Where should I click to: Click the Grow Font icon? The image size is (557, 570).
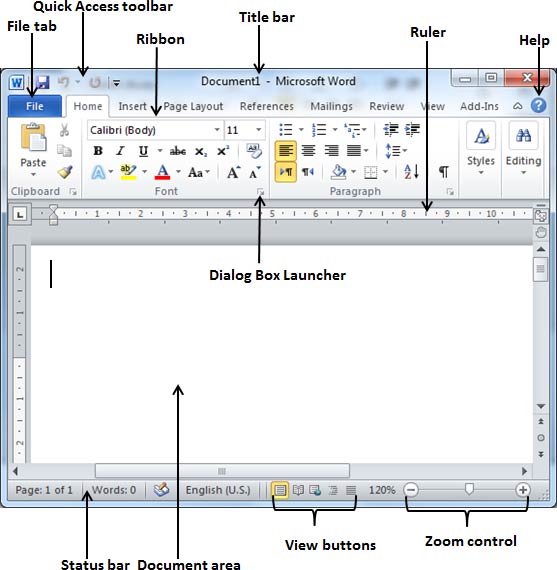pos(233,172)
